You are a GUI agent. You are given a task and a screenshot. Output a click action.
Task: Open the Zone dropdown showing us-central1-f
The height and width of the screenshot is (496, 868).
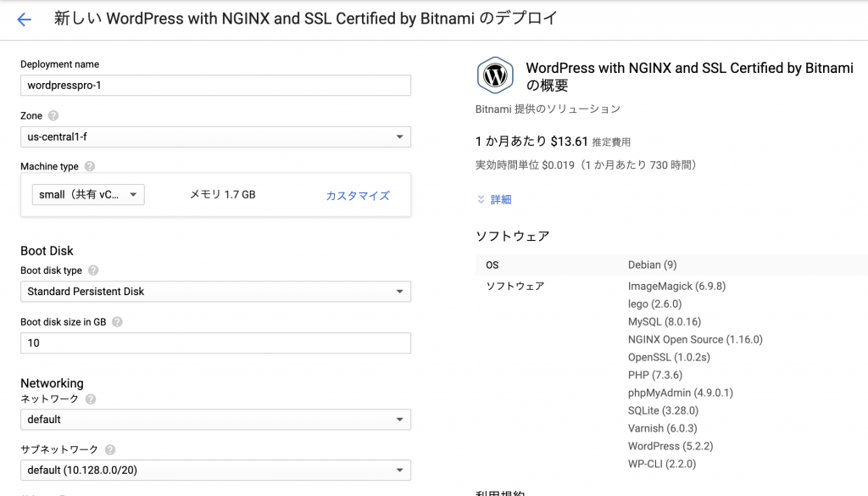[215, 137]
